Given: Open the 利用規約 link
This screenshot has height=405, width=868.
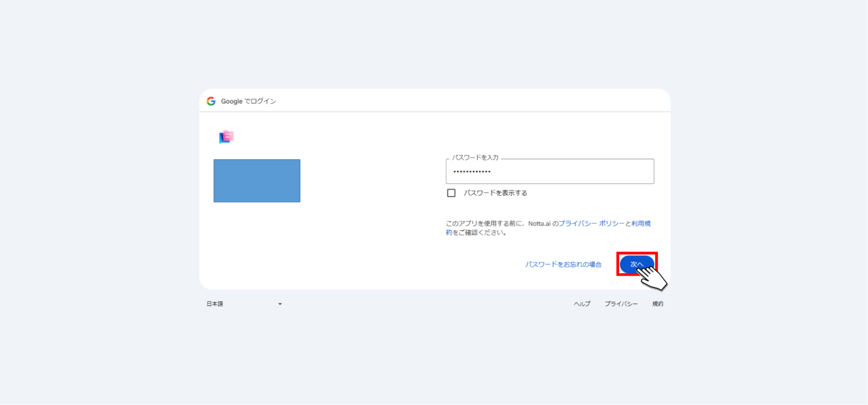Looking at the screenshot, I should [641, 223].
